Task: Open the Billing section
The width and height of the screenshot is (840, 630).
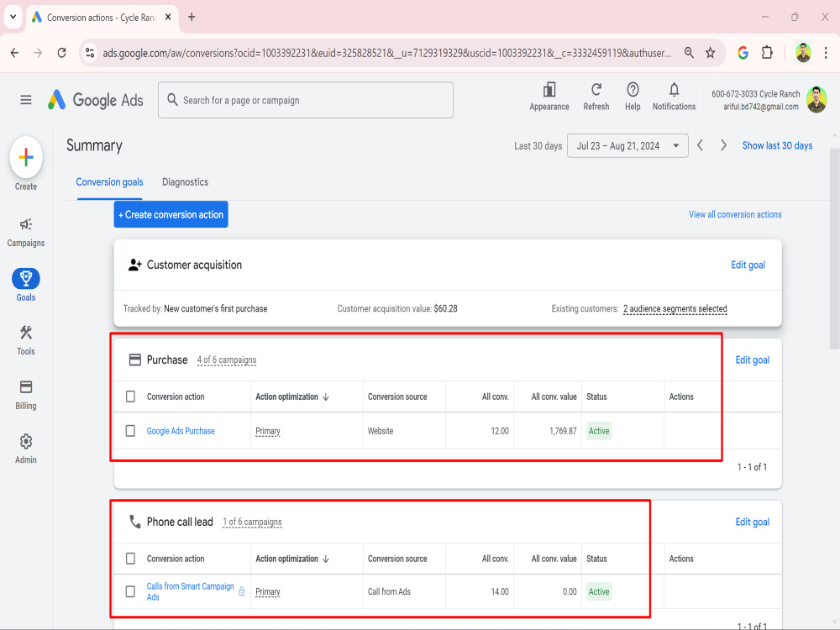Action: tap(26, 395)
